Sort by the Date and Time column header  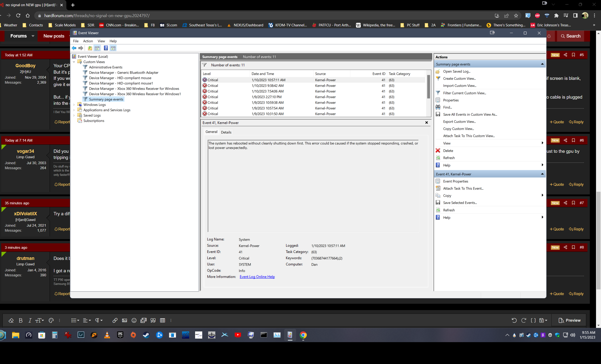pos(281,74)
